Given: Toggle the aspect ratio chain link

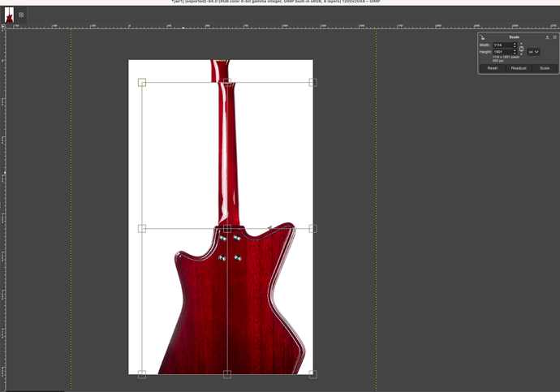Looking at the screenshot, I should [521, 49].
